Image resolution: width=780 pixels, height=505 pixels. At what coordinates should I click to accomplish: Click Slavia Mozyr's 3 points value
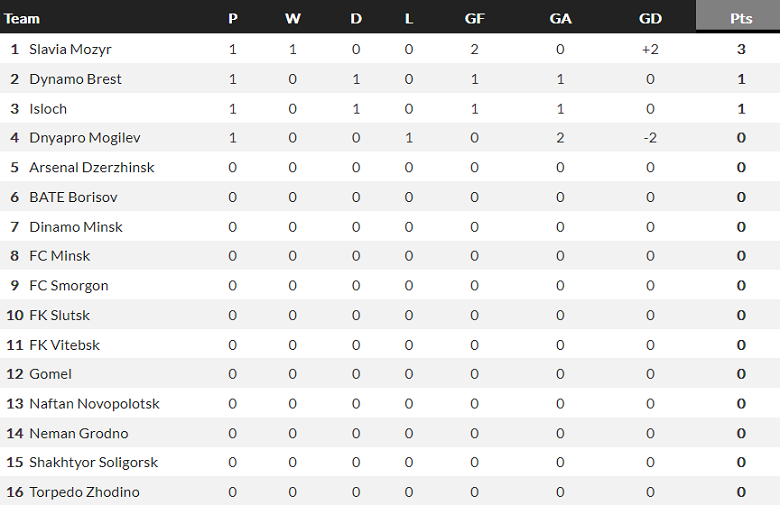[741, 49]
